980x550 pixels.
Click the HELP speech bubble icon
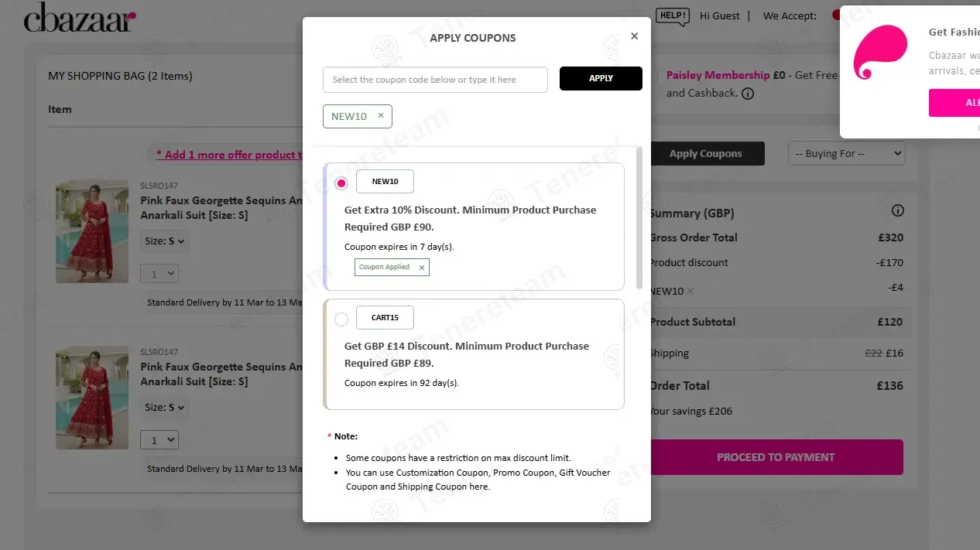tap(672, 16)
